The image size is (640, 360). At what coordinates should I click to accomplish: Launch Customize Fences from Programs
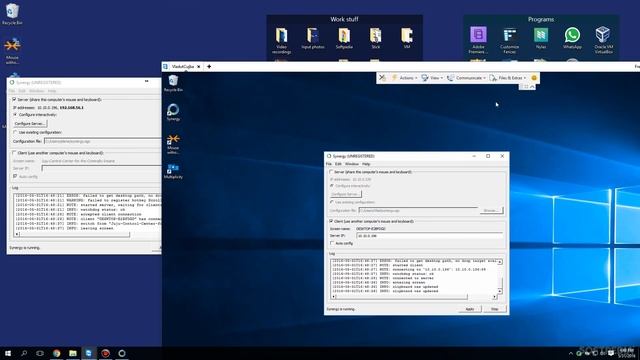pos(509,40)
